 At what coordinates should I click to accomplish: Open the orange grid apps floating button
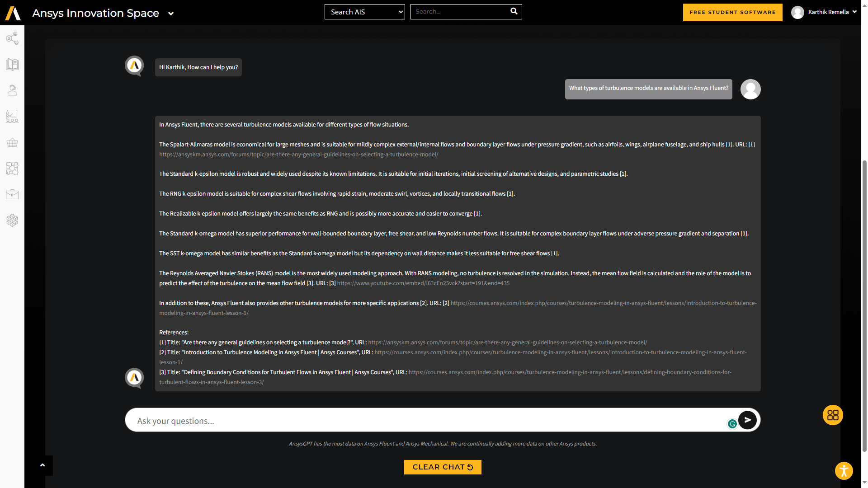click(x=833, y=415)
